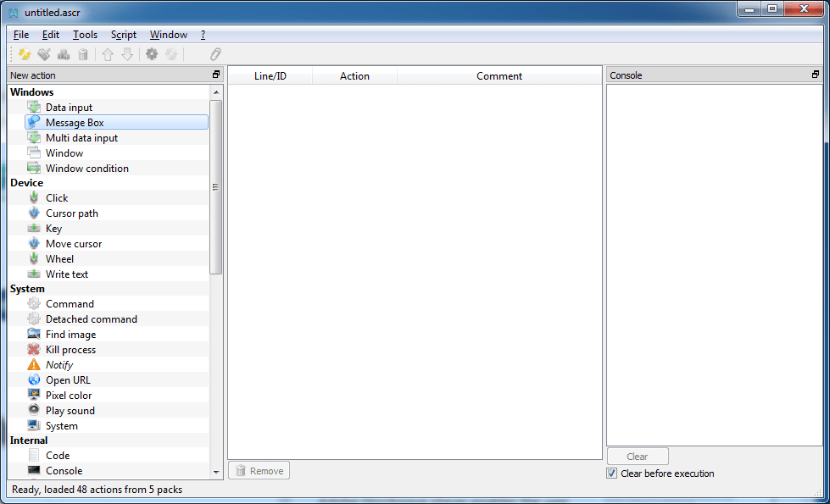Choose the Play sound action
The height and width of the screenshot is (504, 830).
pyautogui.click(x=70, y=410)
